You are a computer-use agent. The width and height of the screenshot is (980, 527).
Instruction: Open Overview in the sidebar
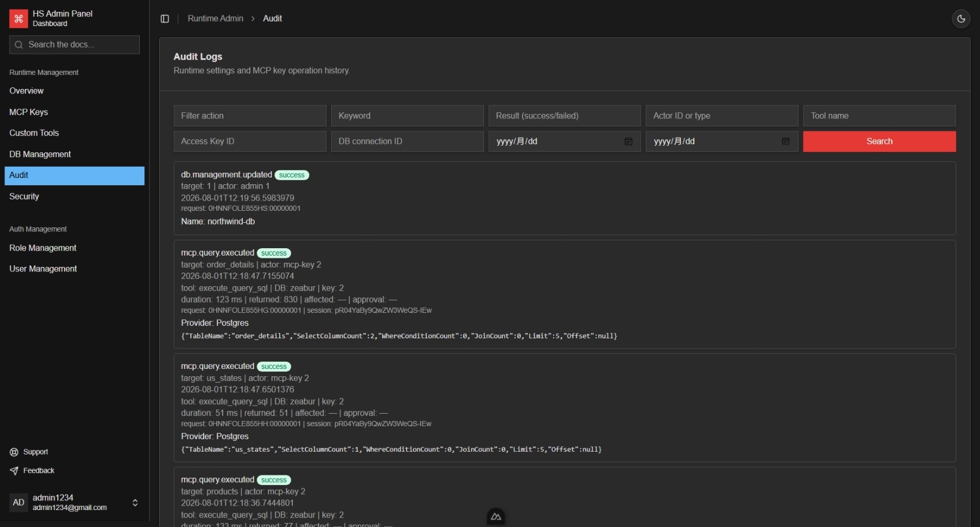(x=74, y=91)
